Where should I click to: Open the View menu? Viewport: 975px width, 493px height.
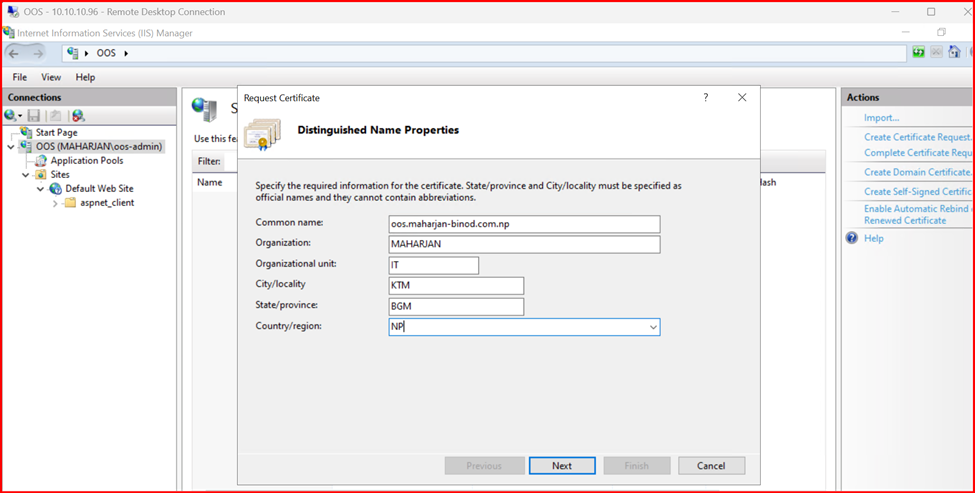pyautogui.click(x=51, y=77)
